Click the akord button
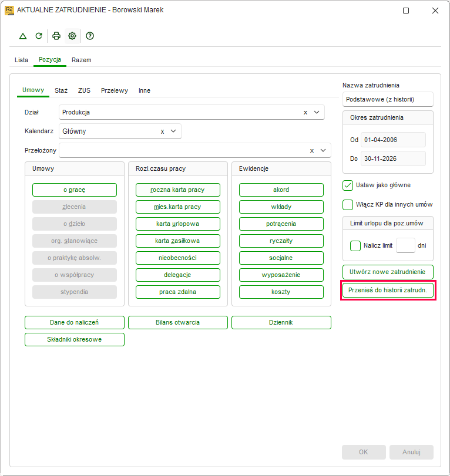The image size is (450, 476). click(281, 190)
